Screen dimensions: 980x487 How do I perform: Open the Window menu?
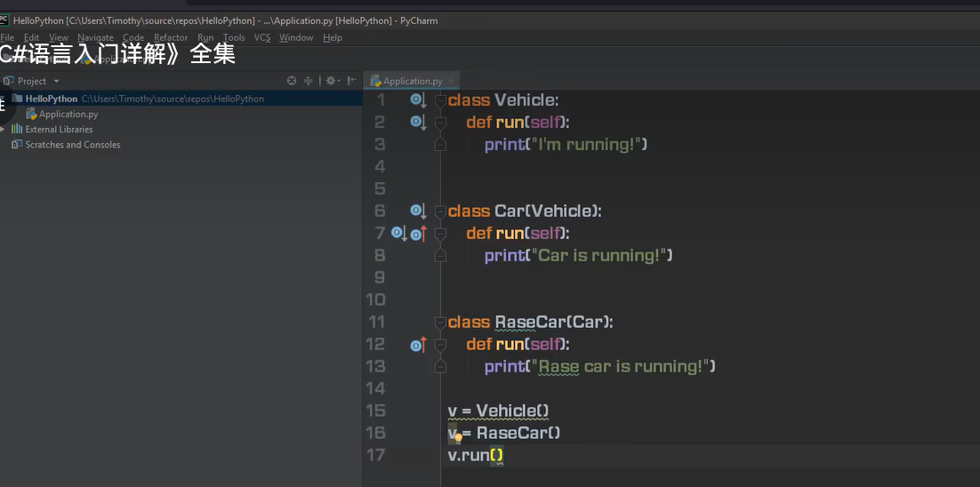pos(296,37)
